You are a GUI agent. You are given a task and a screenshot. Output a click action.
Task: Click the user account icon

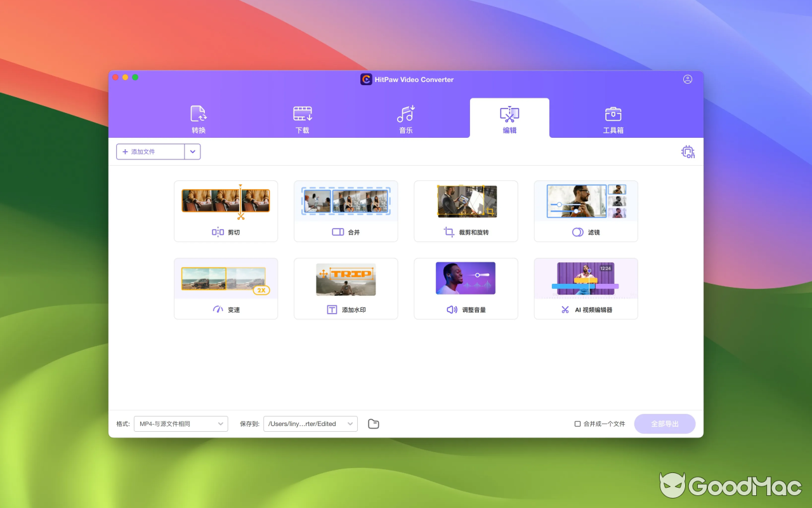pyautogui.click(x=688, y=79)
